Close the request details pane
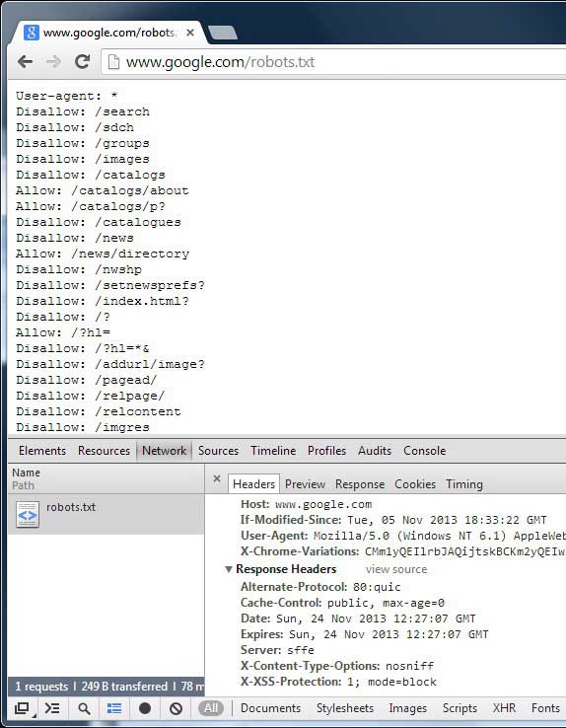 [x=217, y=478]
